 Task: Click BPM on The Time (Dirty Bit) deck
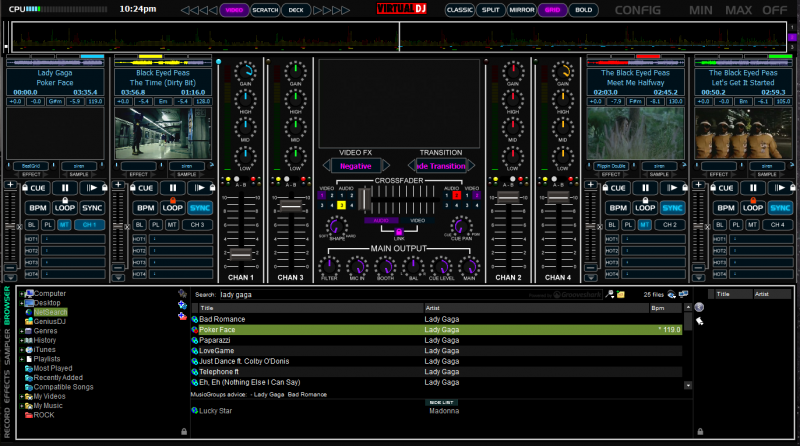coord(145,208)
